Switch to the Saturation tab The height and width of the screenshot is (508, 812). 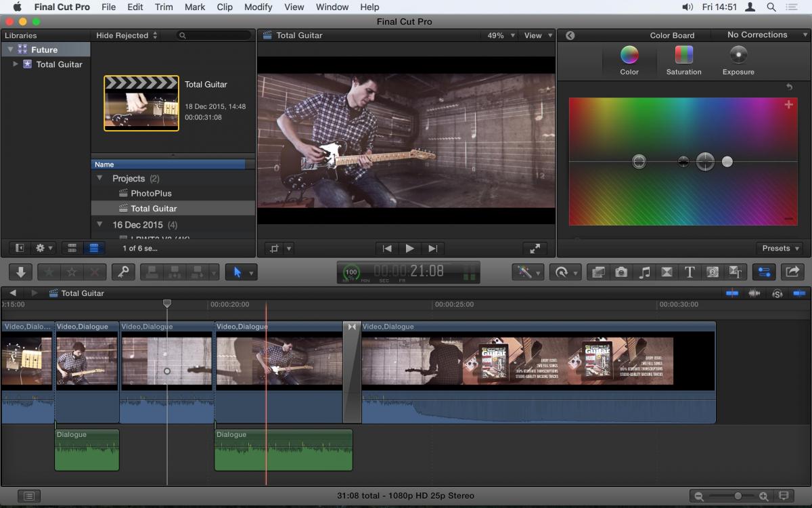click(x=683, y=61)
